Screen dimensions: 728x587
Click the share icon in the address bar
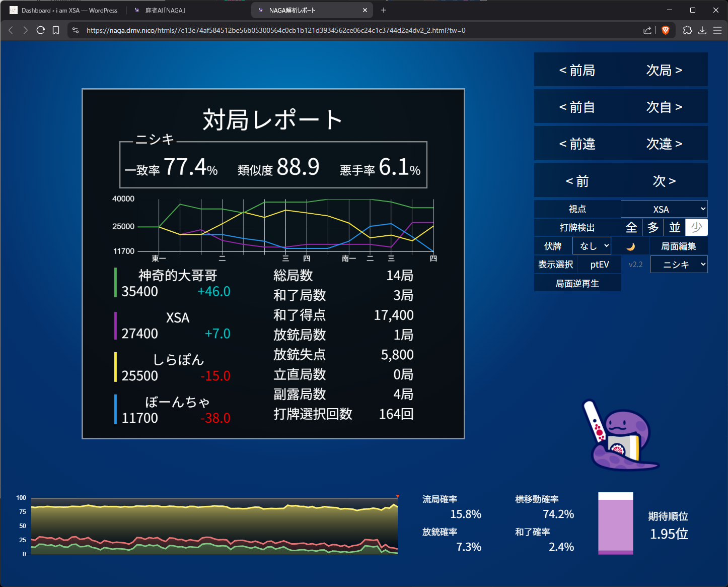point(647,30)
